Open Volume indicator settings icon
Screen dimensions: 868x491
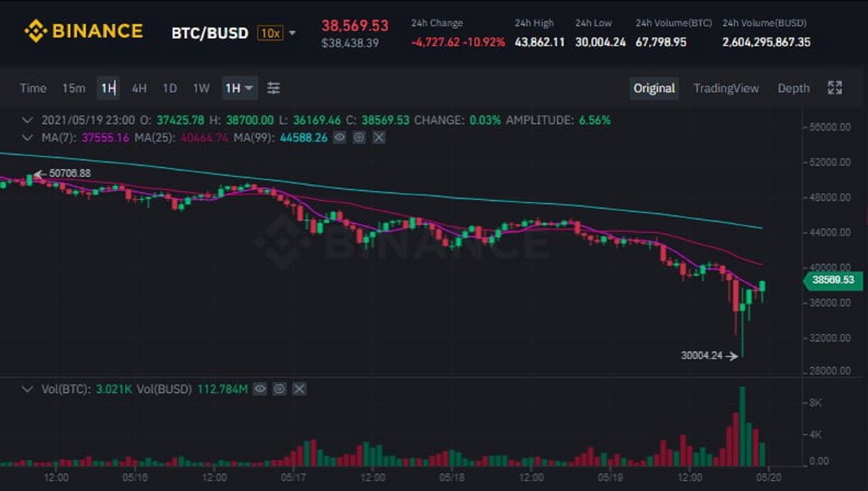click(x=279, y=389)
